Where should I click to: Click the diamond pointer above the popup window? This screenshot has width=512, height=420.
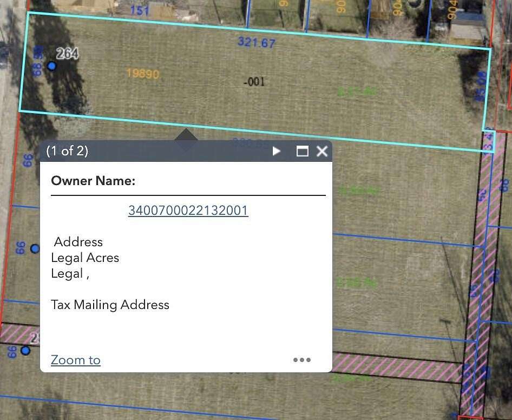point(186,140)
